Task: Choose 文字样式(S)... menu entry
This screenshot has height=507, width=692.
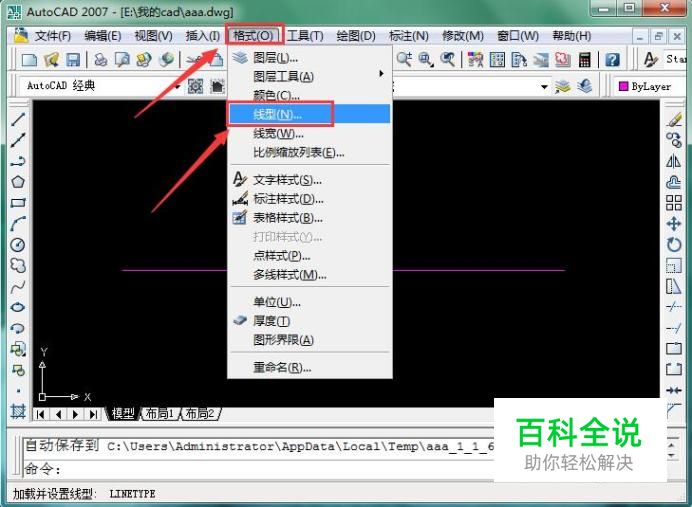Action: (x=309, y=180)
